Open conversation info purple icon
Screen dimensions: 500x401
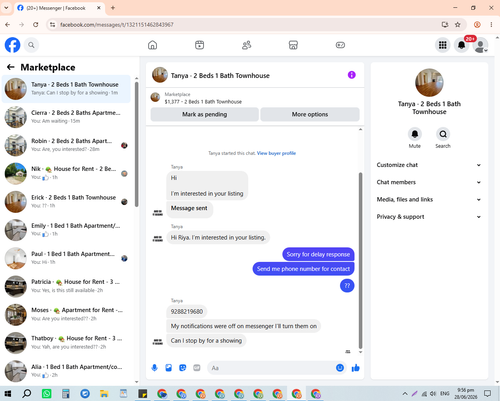[x=352, y=75]
